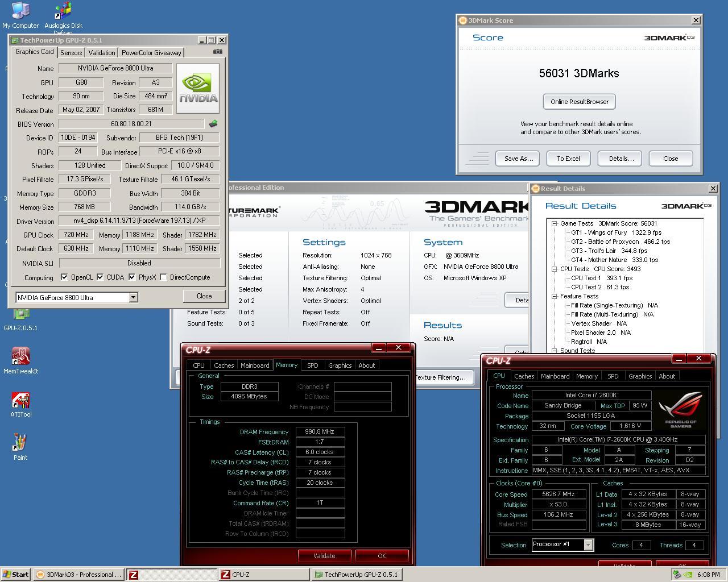This screenshot has height=582, width=728.
Task: Click Save As... in 3DMark Score
Action: click(519, 159)
